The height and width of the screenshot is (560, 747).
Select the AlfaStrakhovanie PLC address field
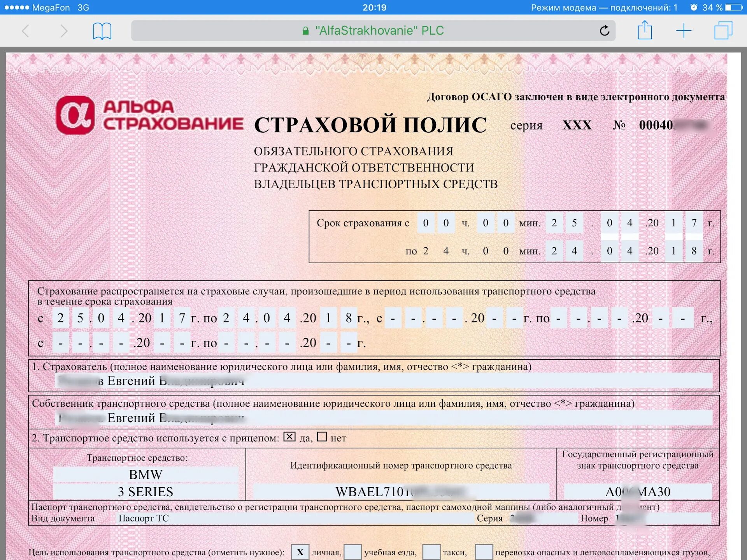(373, 31)
